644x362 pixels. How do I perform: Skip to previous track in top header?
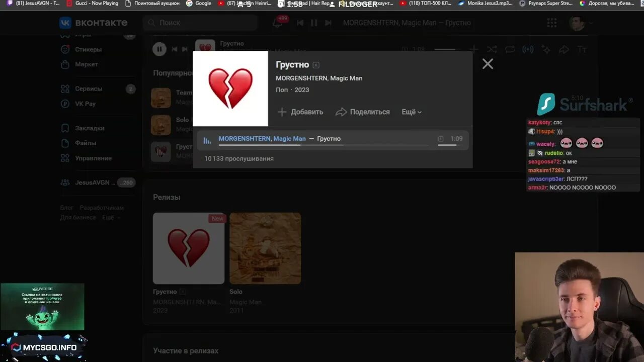[x=300, y=23]
